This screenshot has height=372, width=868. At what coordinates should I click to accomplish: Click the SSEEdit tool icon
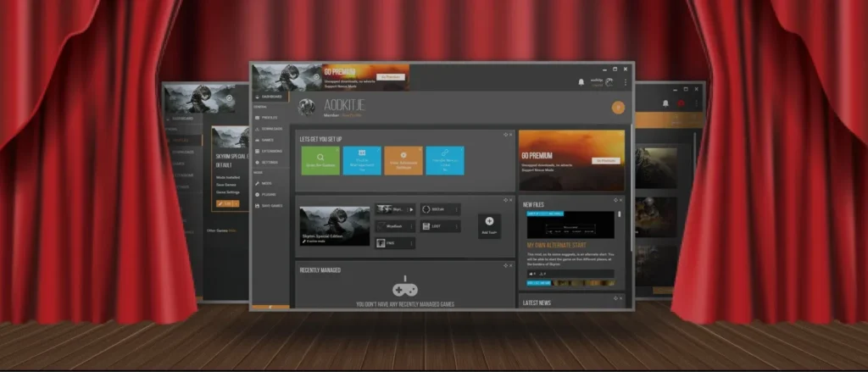pyautogui.click(x=426, y=210)
